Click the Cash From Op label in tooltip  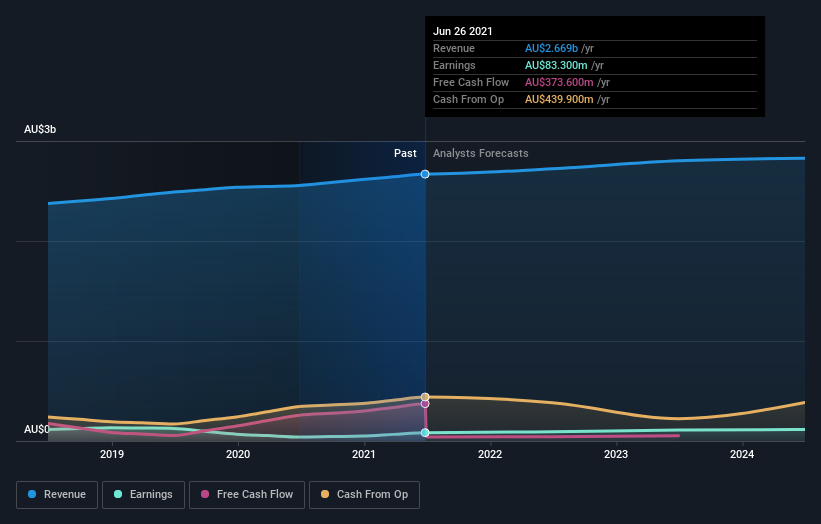click(469, 99)
